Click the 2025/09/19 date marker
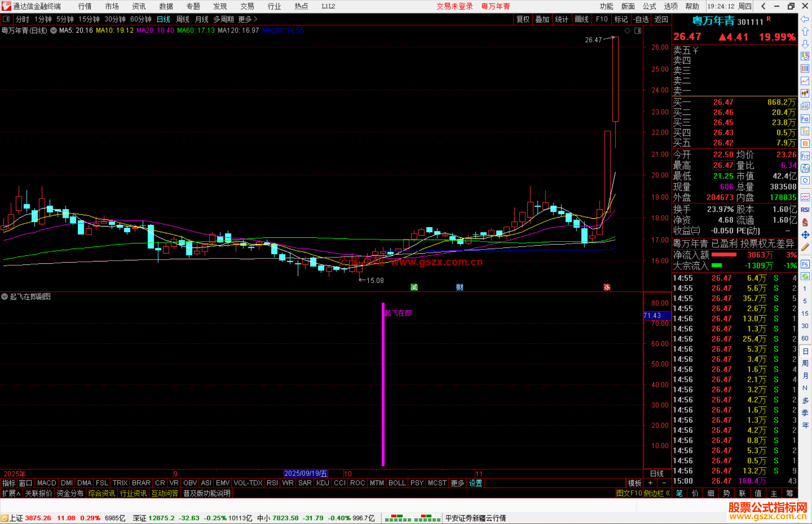The width and height of the screenshot is (812, 524). pyautogui.click(x=305, y=473)
